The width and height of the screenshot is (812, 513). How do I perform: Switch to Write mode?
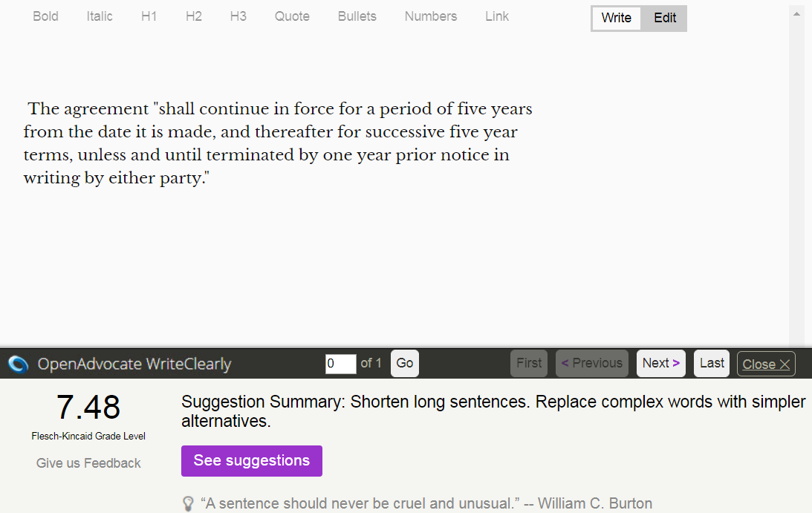[x=616, y=19]
